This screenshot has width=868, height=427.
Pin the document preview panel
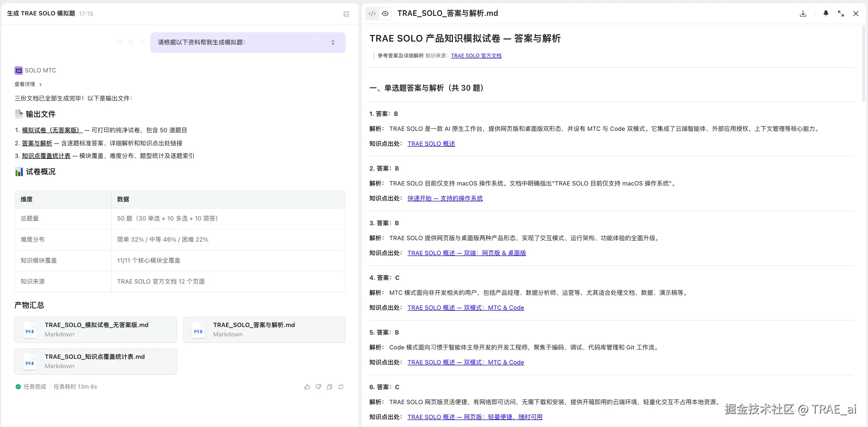point(826,14)
